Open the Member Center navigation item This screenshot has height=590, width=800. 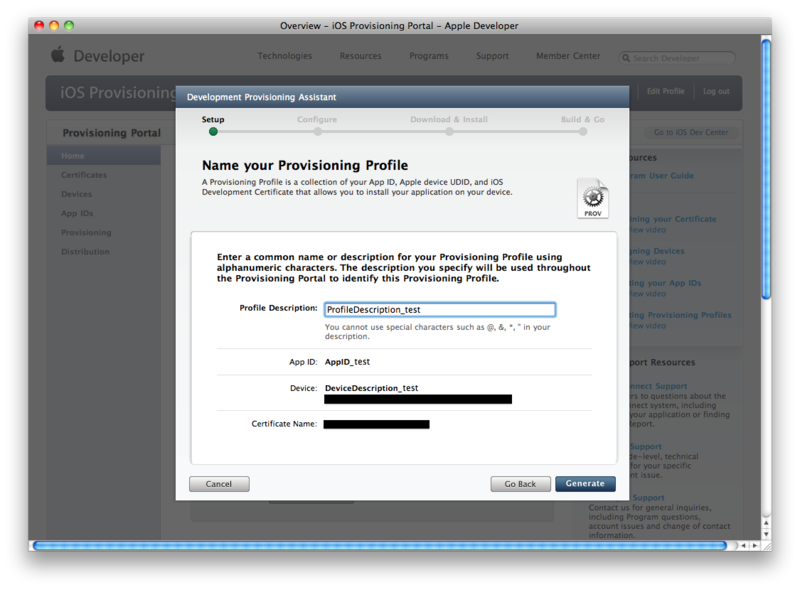pos(568,56)
